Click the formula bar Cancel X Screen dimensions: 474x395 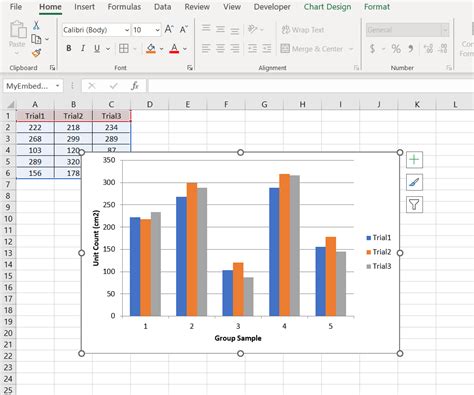point(92,86)
